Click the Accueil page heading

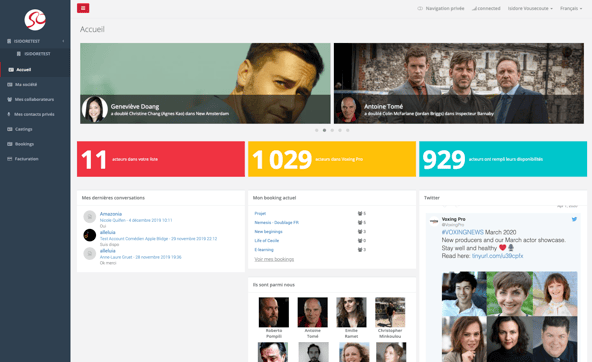(92, 29)
